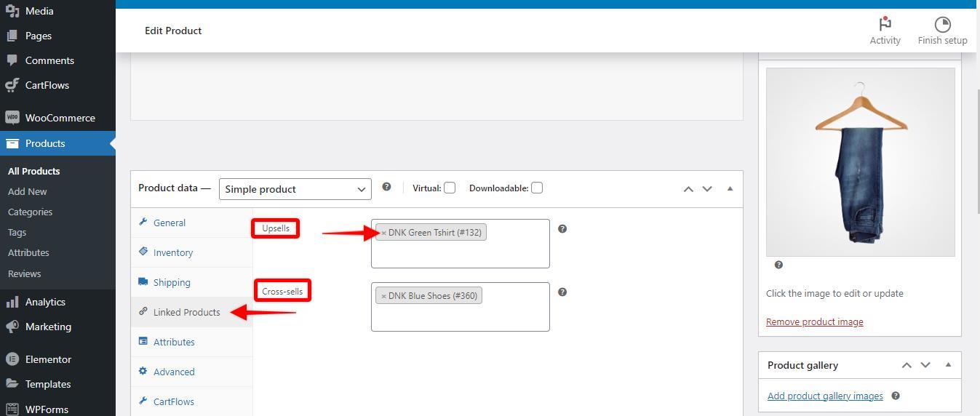The width and height of the screenshot is (980, 416).
Task: Click help icon beside gallery images link
Action: tap(896, 396)
